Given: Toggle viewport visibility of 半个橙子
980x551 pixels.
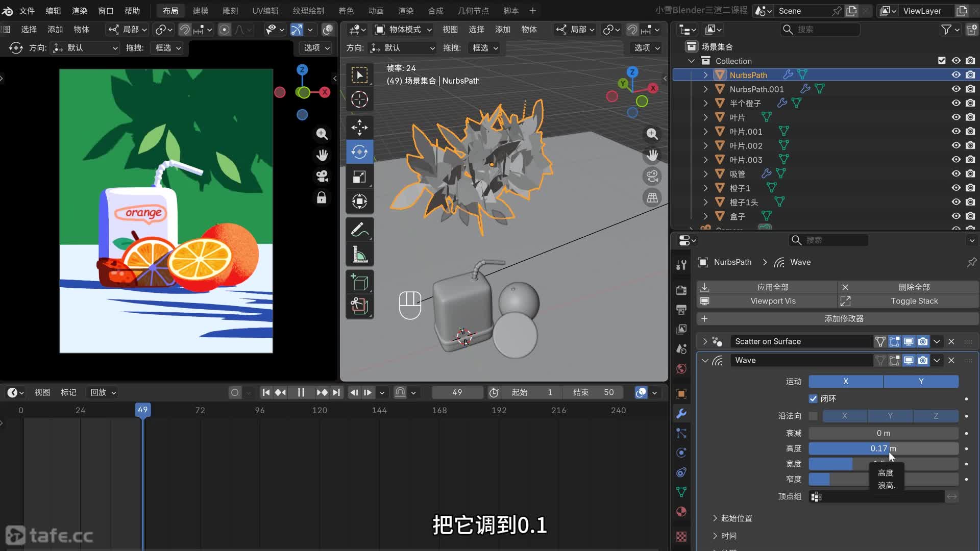Looking at the screenshot, I should coord(956,103).
